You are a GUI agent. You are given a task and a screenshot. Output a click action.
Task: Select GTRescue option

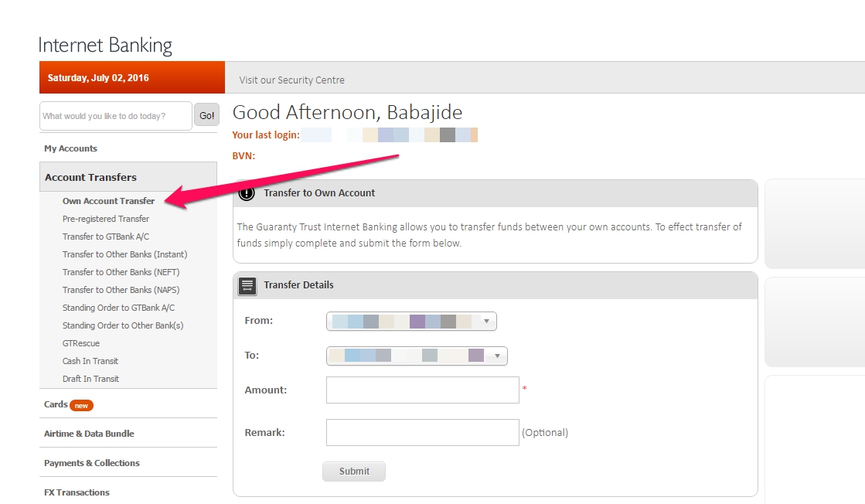pos(81,343)
